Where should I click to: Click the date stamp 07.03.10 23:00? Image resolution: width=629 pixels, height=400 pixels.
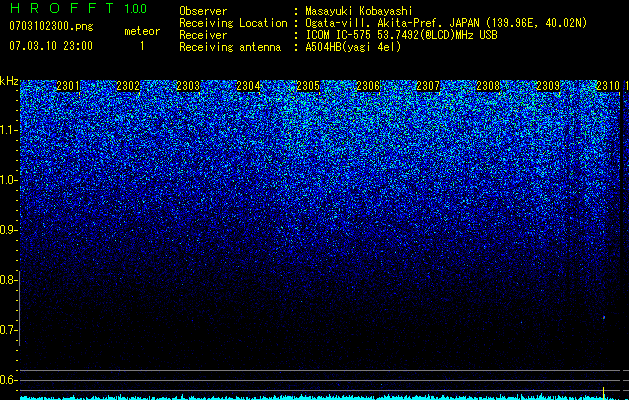[x=51, y=46]
